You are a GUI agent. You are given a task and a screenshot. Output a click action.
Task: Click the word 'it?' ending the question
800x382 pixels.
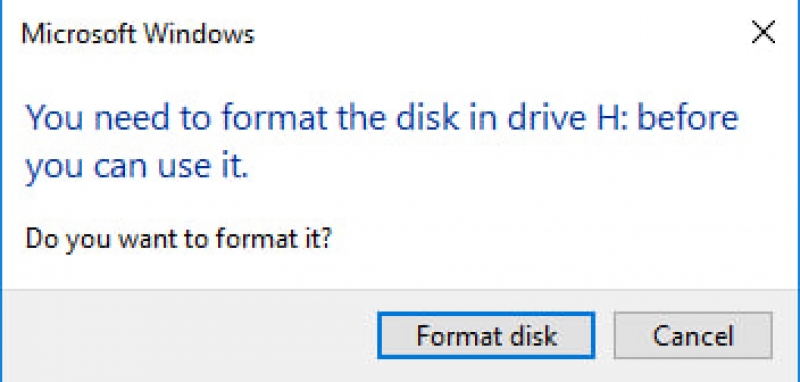tap(319, 238)
